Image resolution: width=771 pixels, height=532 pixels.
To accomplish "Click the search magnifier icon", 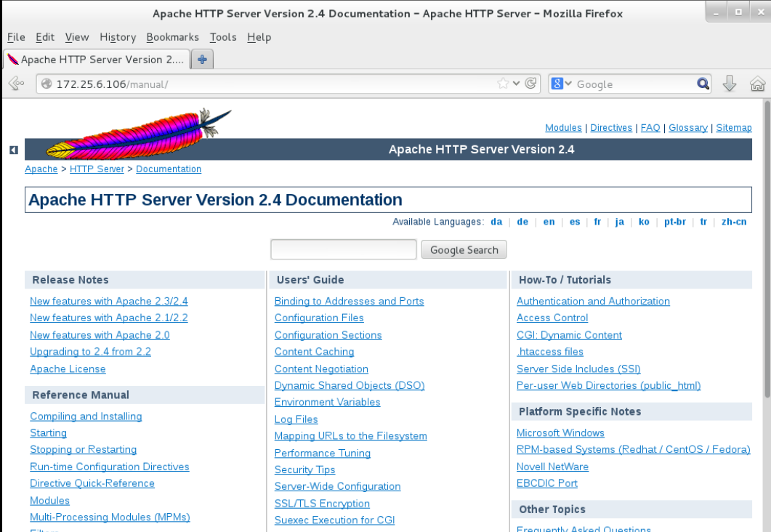I will click(x=703, y=84).
